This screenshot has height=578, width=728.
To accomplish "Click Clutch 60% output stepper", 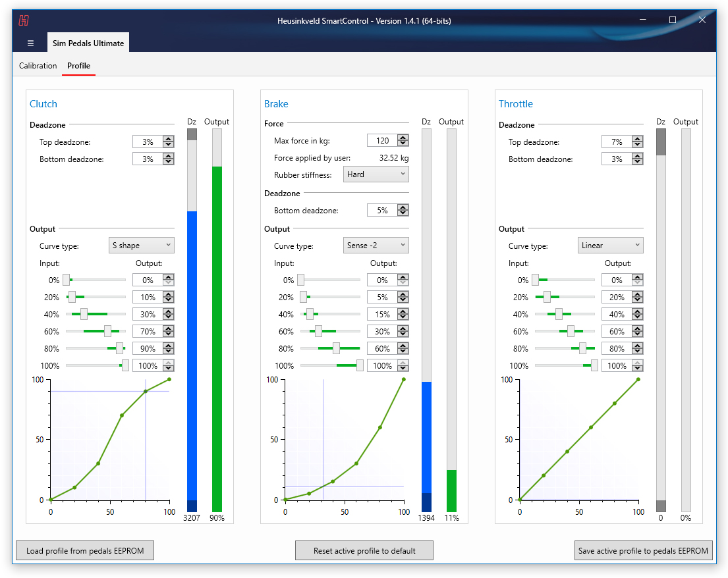I will coord(169,332).
